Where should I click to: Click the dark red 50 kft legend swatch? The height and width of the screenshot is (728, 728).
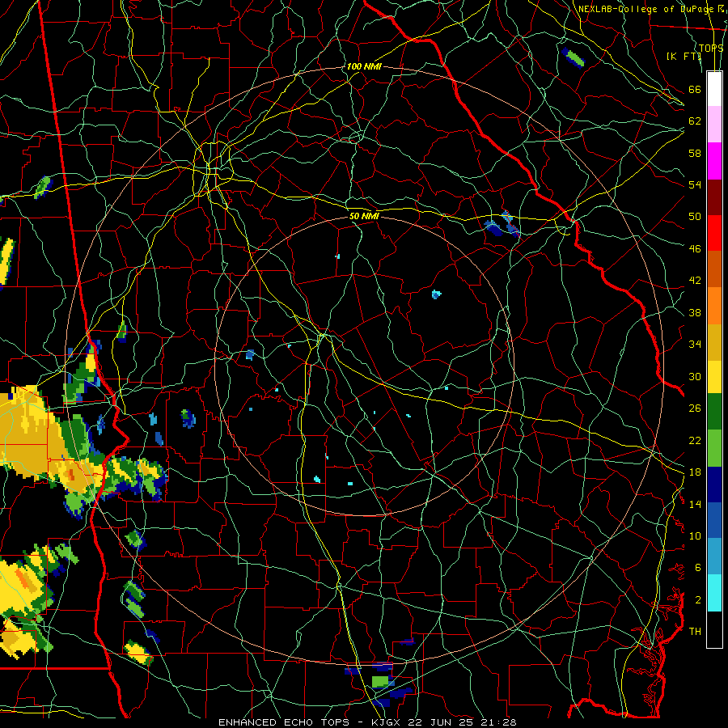[x=714, y=197]
